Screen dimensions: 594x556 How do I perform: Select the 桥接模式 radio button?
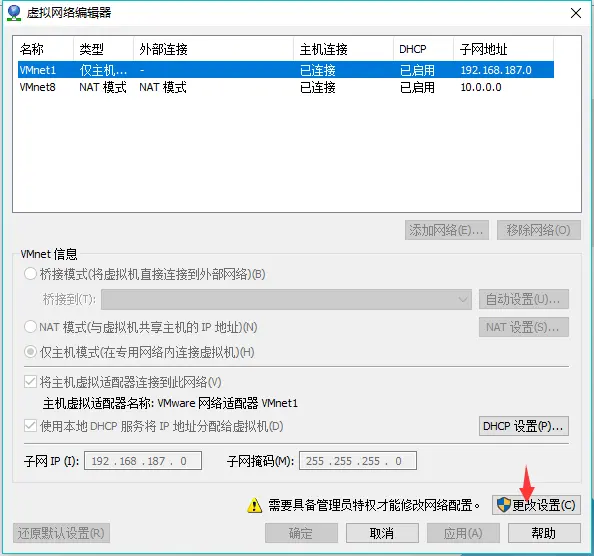pos(30,274)
